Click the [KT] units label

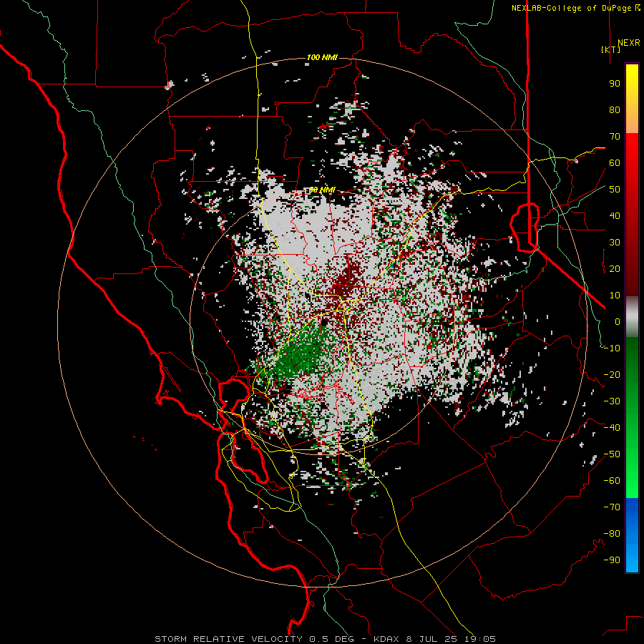pos(611,49)
